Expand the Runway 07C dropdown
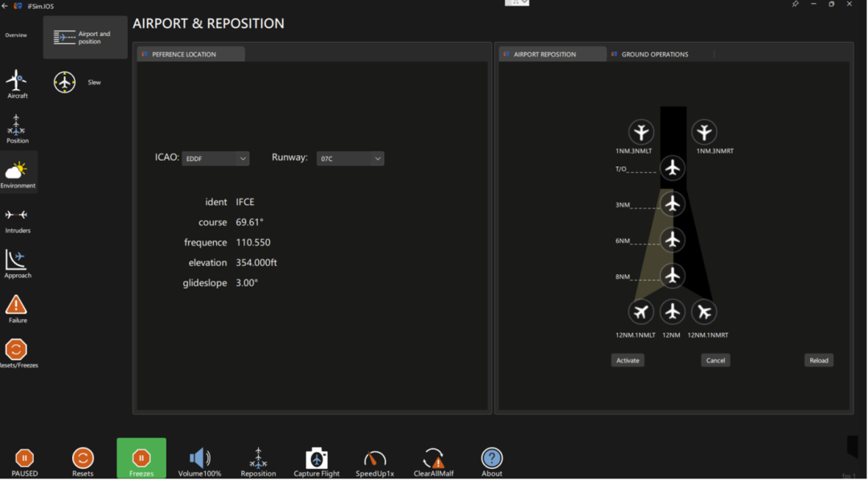868x480 pixels. [350, 159]
